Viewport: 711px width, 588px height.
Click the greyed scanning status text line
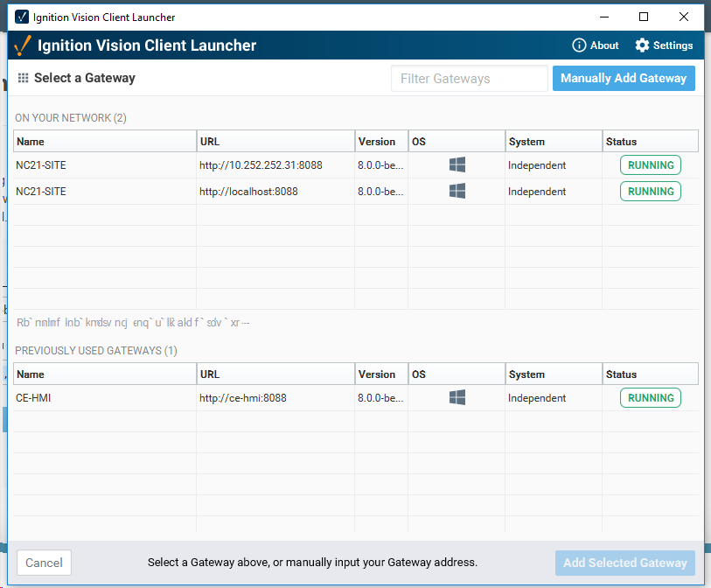click(133, 323)
